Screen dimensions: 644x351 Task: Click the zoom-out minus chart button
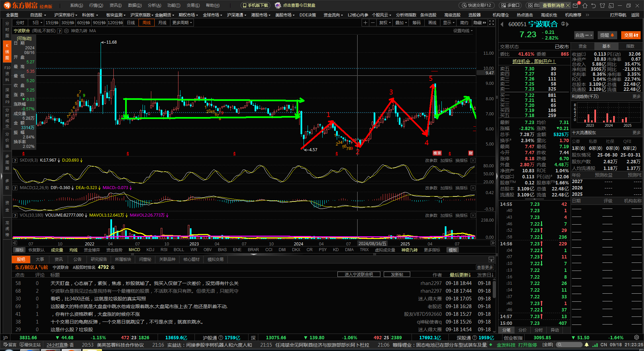click(x=372, y=22)
